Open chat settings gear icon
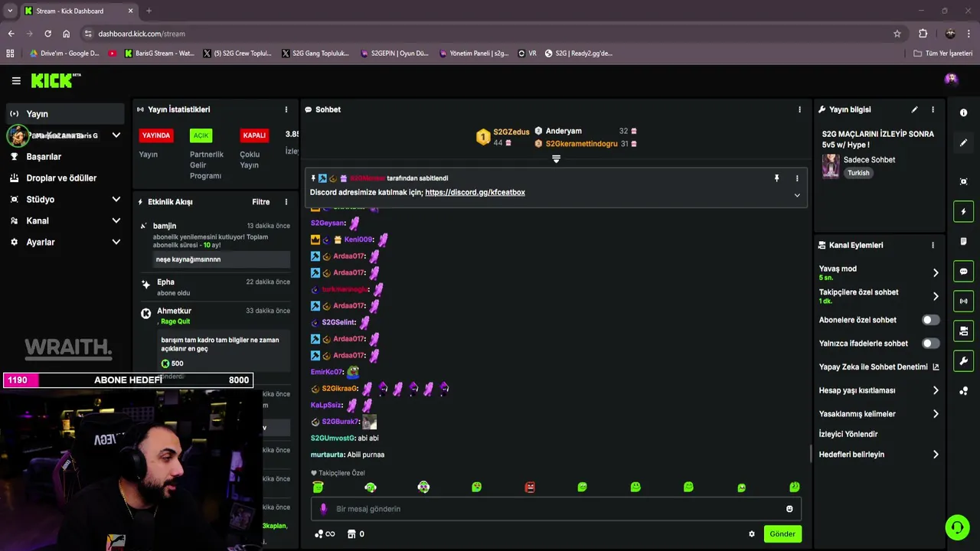This screenshot has height=551, width=980. [752, 534]
